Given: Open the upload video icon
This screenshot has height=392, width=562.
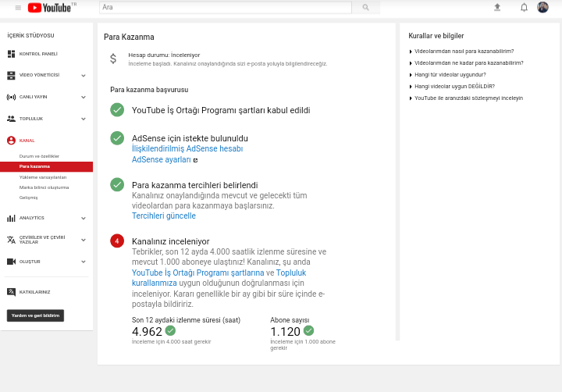Looking at the screenshot, I should pyautogui.click(x=497, y=7).
